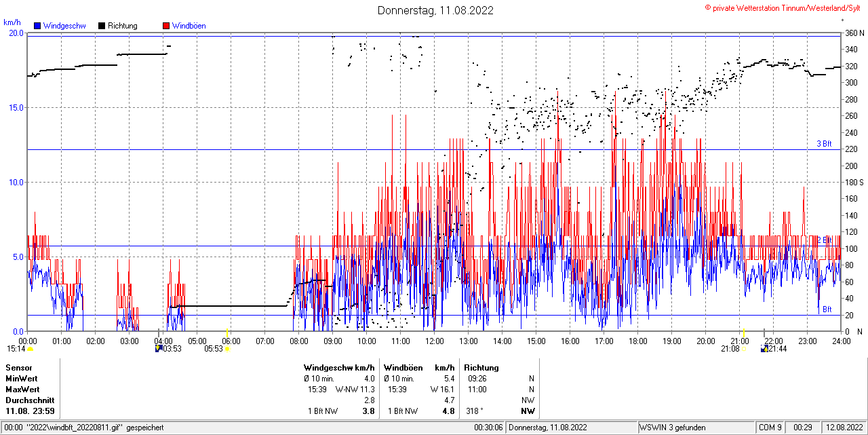Click the 'WSWIN 3 gefunden' status entry

tap(673, 428)
